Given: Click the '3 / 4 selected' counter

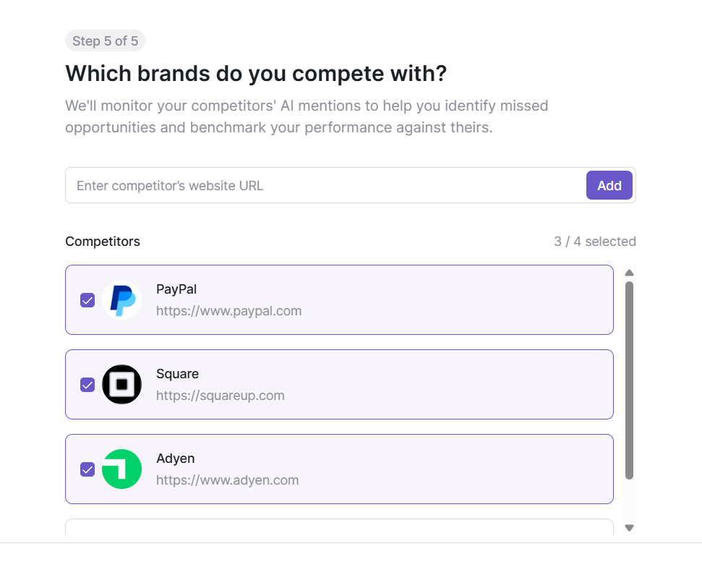Looking at the screenshot, I should point(595,241).
